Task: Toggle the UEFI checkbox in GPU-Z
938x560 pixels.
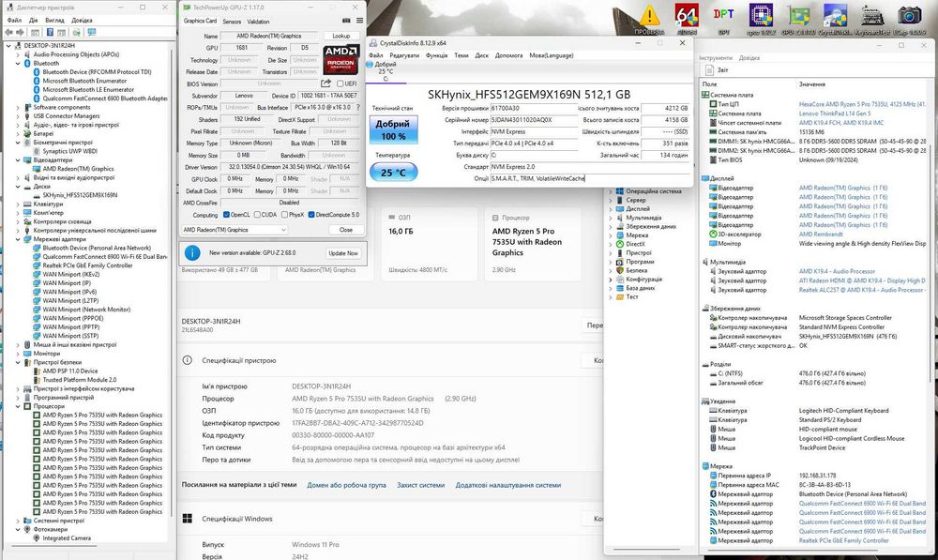Action: pos(340,83)
